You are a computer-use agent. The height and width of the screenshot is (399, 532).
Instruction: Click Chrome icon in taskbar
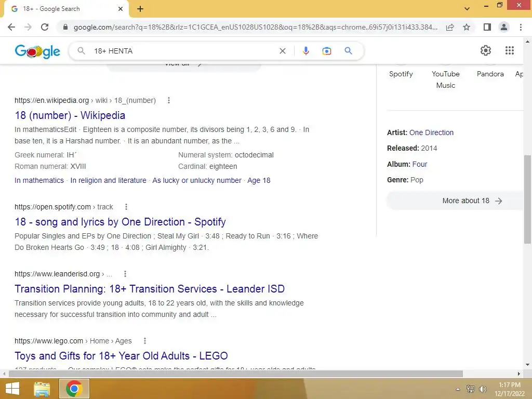point(74,389)
